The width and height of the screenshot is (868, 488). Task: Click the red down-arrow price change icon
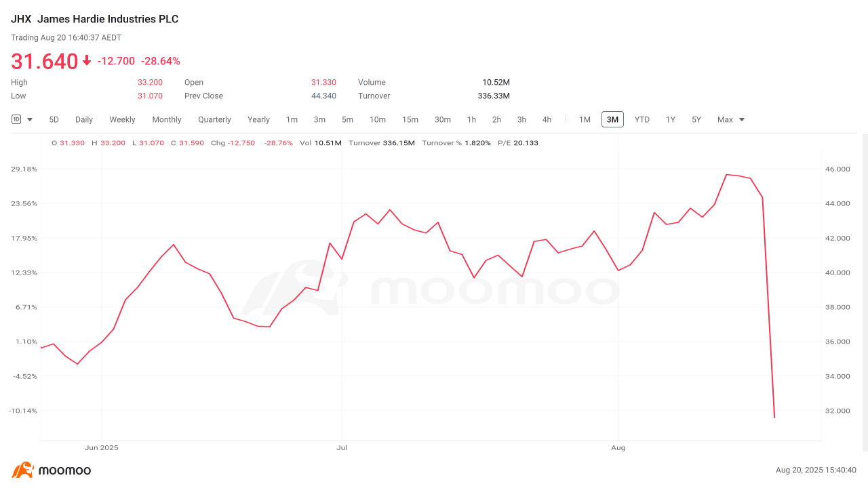coord(87,61)
